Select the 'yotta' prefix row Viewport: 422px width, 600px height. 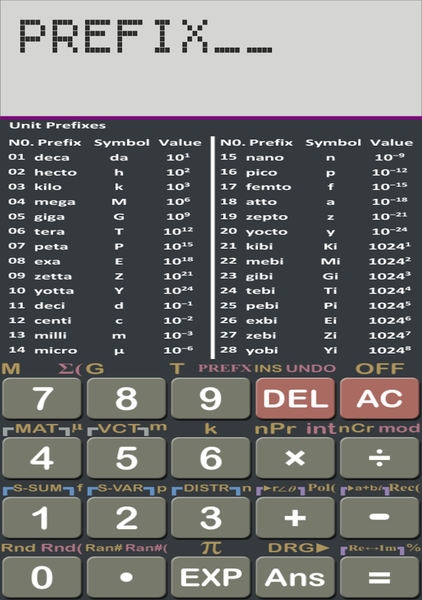[100, 291]
